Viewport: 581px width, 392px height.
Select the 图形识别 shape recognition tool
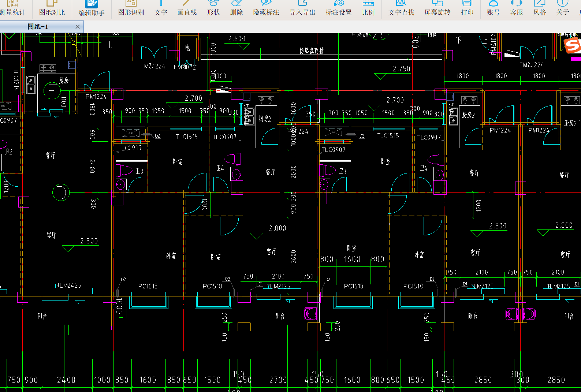131,8
